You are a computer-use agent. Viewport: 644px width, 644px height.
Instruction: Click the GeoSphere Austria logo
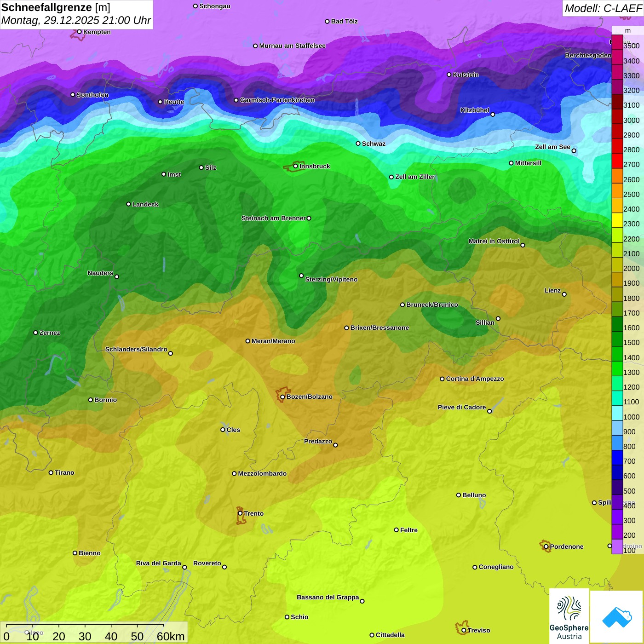[x=569, y=616]
